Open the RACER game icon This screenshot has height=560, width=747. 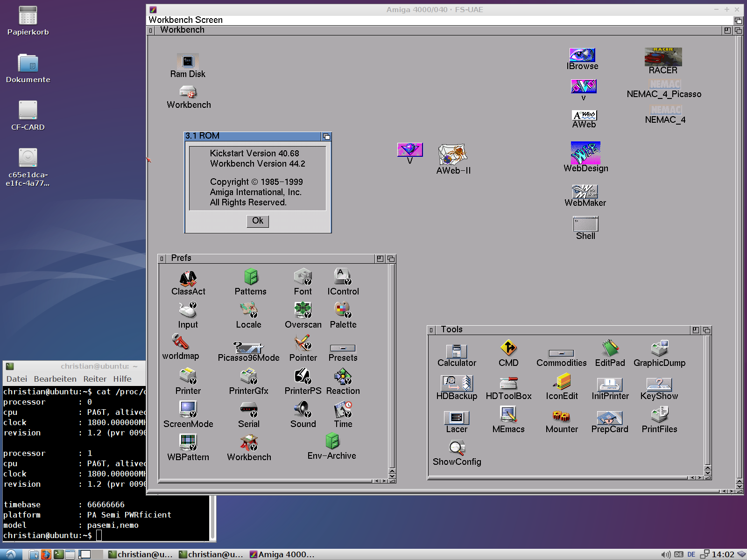coord(663,57)
